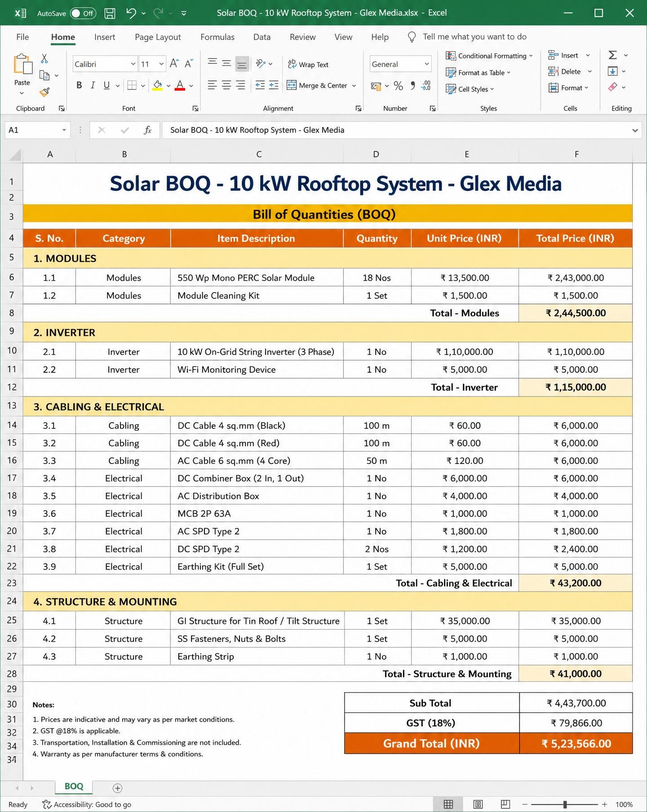647x812 pixels.
Task: Undo the last action
Action: coord(131,13)
